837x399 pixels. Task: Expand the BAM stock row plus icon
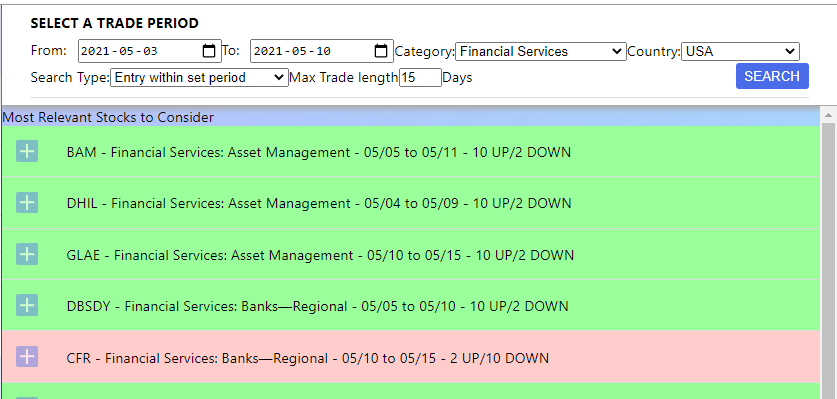tap(27, 152)
